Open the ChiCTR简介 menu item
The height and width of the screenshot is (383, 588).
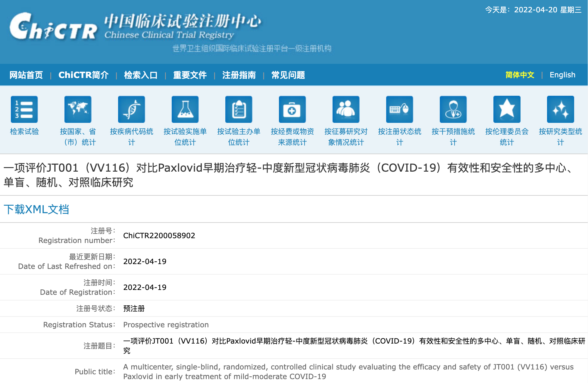pos(83,75)
